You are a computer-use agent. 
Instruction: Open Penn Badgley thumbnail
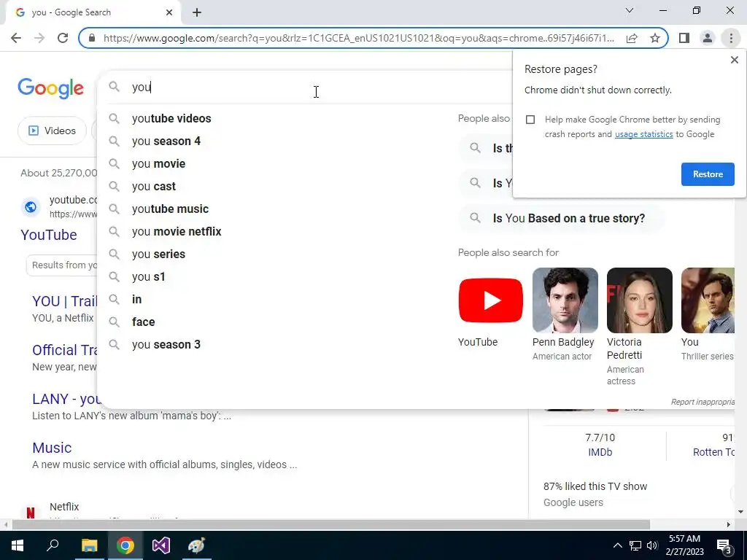(x=565, y=300)
